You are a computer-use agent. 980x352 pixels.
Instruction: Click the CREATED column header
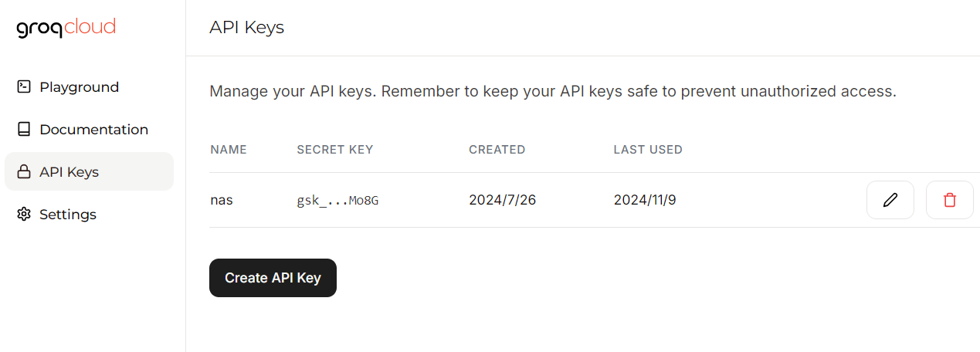[x=497, y=150]
